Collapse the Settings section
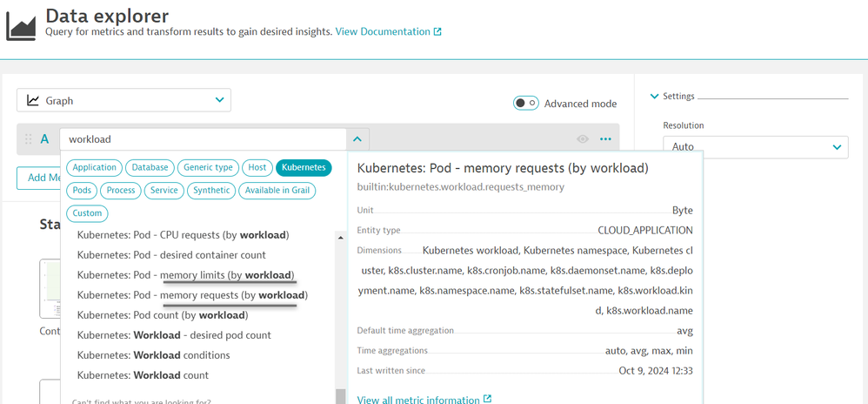 tap(655, 97)
